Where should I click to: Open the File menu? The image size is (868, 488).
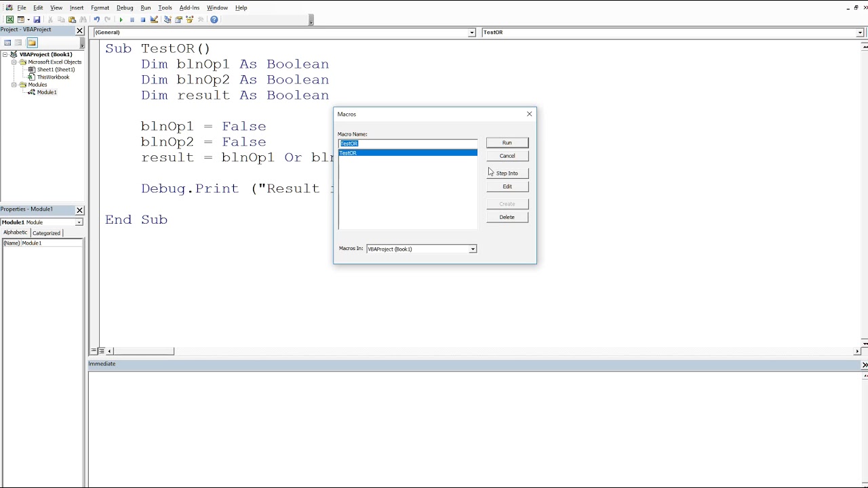tap(22, 7)
